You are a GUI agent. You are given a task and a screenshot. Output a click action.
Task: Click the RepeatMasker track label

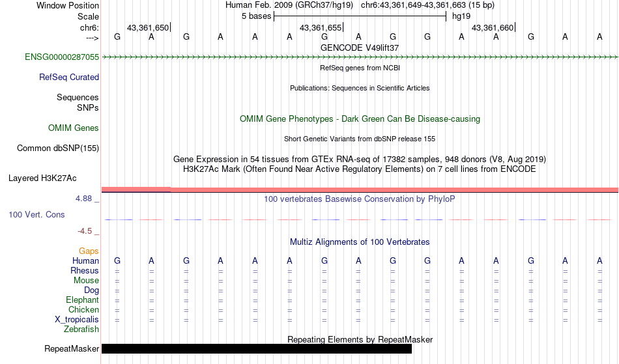pyautogui.click(x=72, y=348)
